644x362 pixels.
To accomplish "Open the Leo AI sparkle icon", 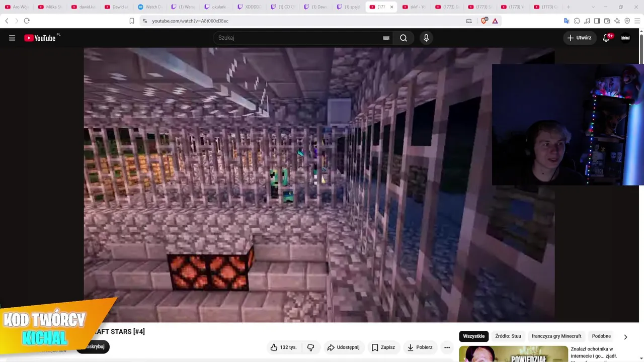I will point(617,21).
